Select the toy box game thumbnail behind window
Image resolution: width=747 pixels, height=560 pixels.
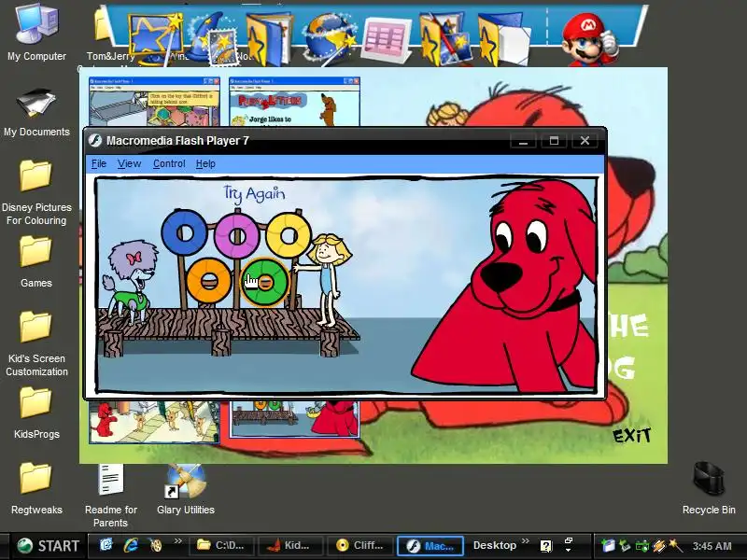click(154, 102)
